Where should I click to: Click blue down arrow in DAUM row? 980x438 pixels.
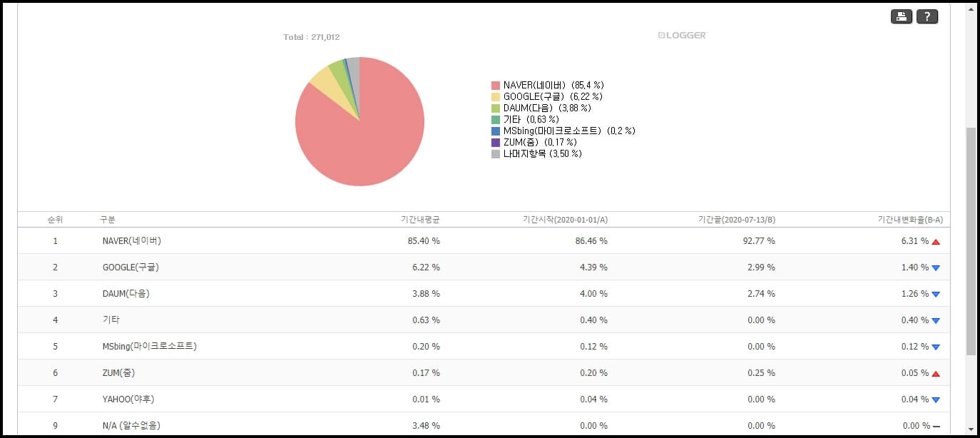click(x=936, y=295)
